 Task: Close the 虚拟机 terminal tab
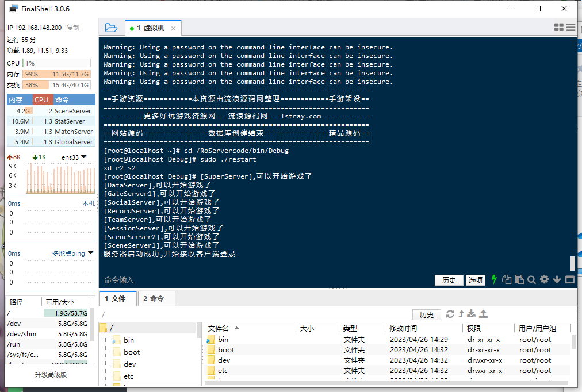[173, 29]
